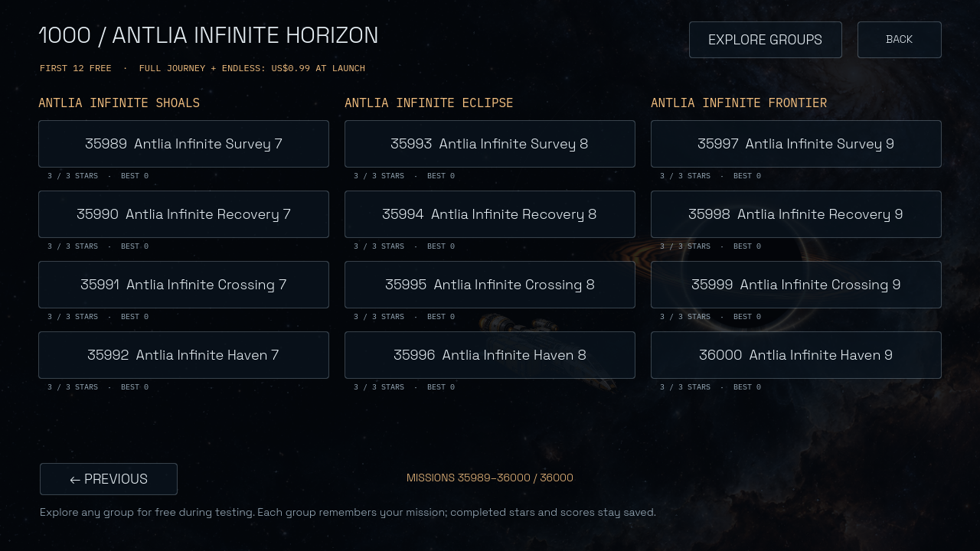
Task: Open final mission 36000 Antlia Infinite Haven 9
Action: 796,355
